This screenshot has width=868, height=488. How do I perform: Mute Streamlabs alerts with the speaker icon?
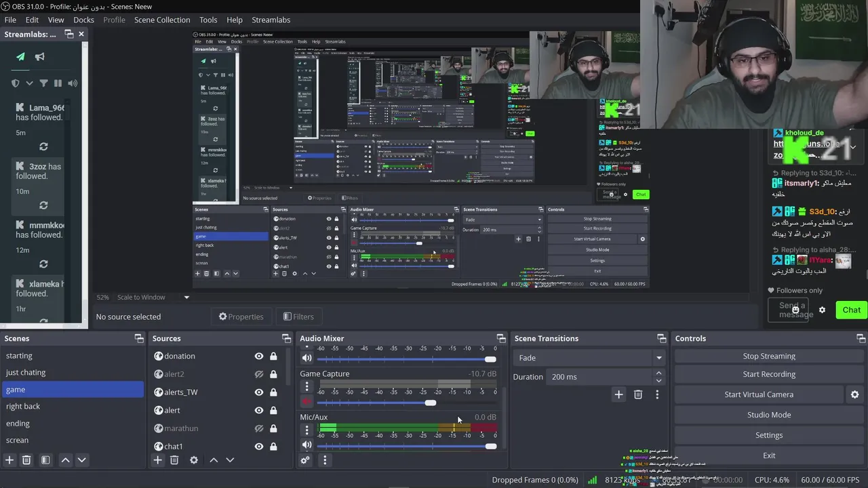(x=73, y=83)
